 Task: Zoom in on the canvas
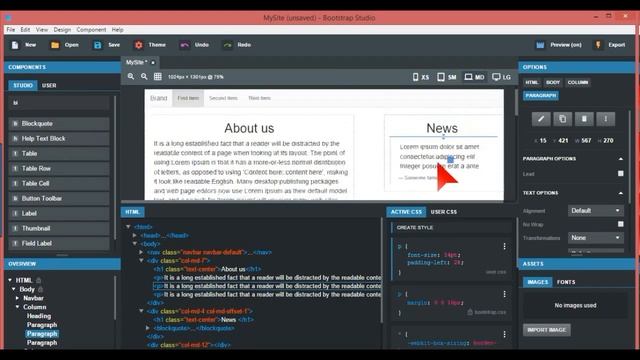click(x=131, y=76)
